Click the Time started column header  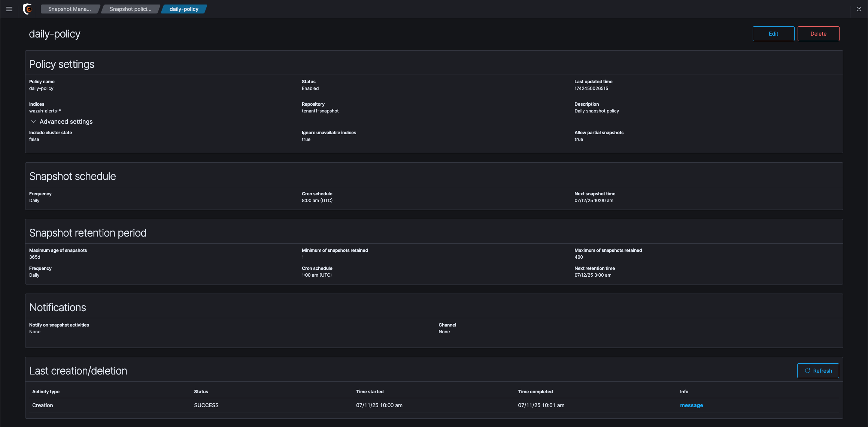click(370, 391)
